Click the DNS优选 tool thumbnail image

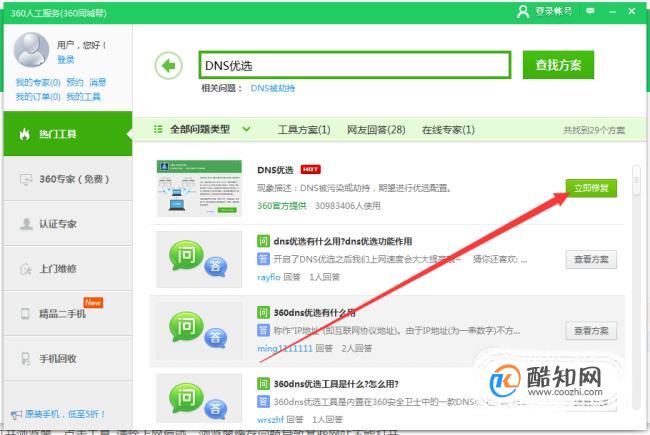(199, 188)
